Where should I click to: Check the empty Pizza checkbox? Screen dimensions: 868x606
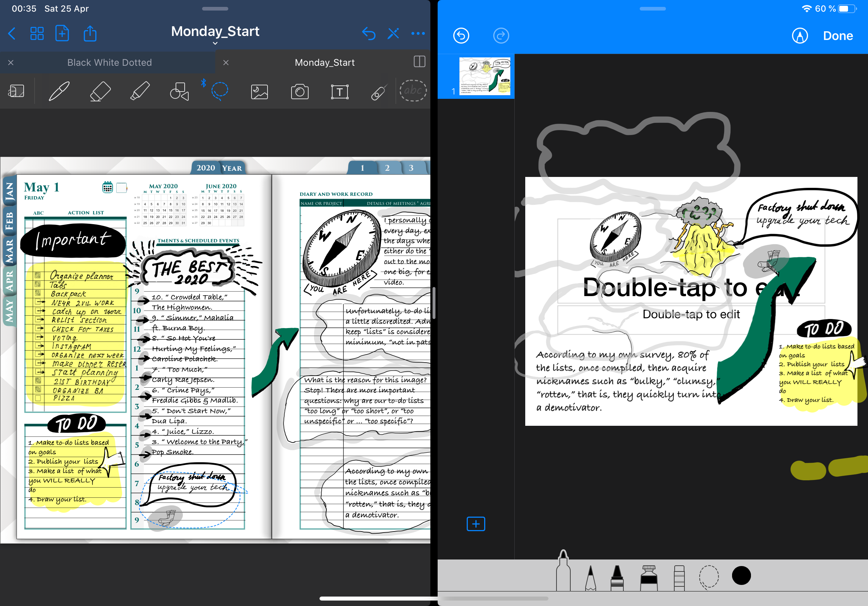[38, 398]
